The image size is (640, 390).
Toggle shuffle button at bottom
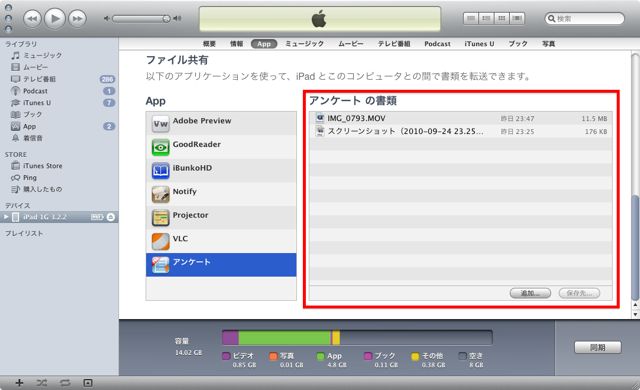click(42, 383)
